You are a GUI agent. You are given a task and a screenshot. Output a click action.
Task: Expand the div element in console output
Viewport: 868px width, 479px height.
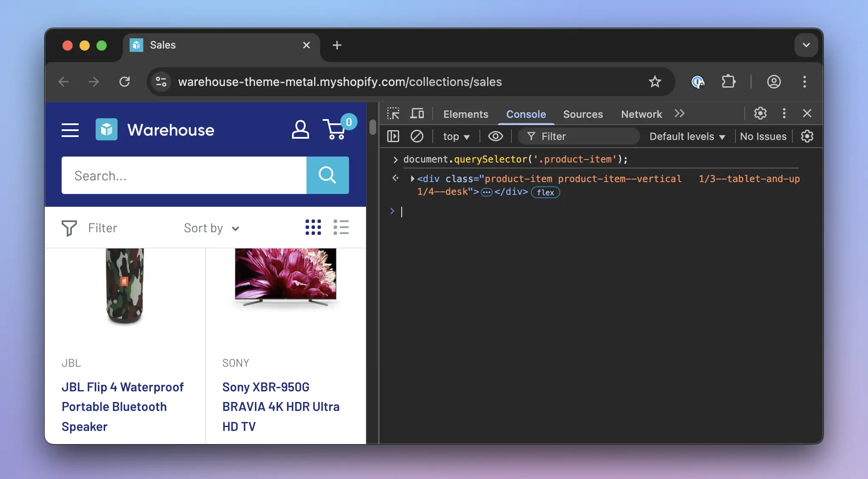pos(411,179)
